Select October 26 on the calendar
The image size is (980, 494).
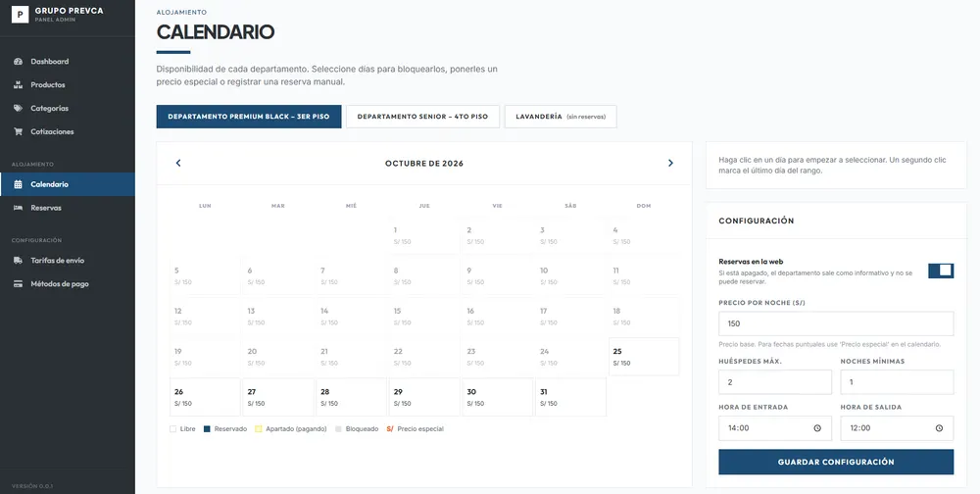(x=205, y=397)
